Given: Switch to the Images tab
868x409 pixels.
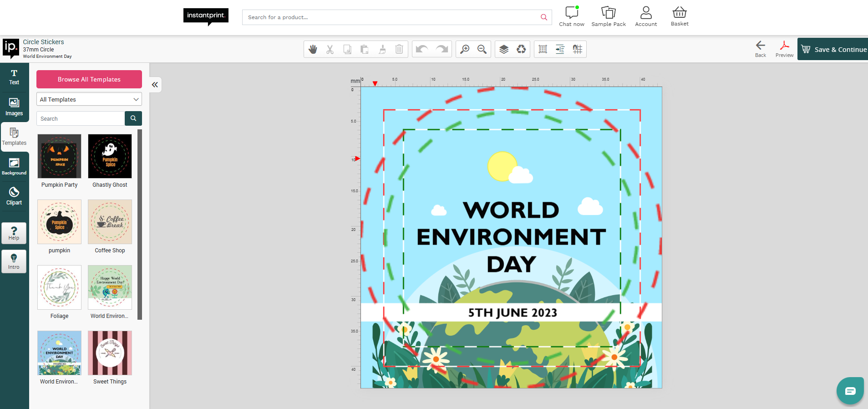Looking at the screenshot, I should pyautogui.click(x=14, y=107).
